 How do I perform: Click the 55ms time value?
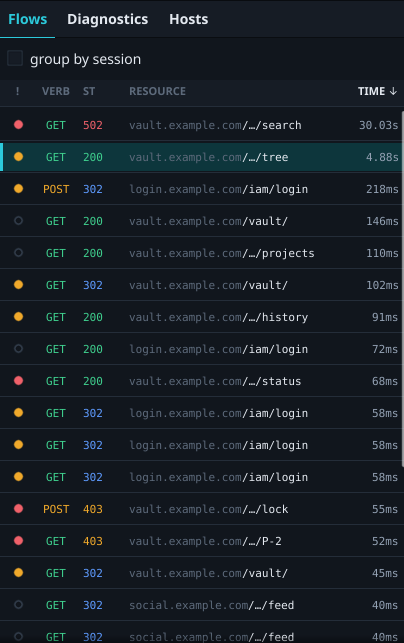tap(385, 509)
